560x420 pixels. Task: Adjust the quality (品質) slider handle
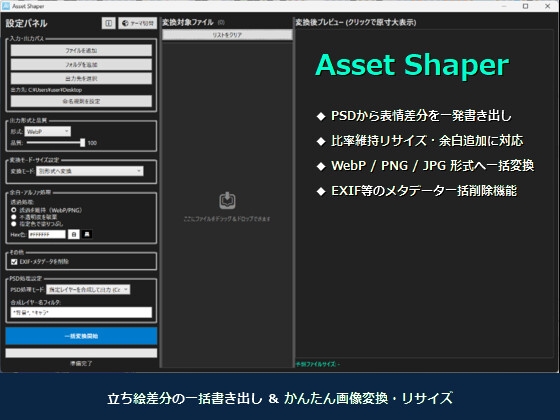[82, 142]
